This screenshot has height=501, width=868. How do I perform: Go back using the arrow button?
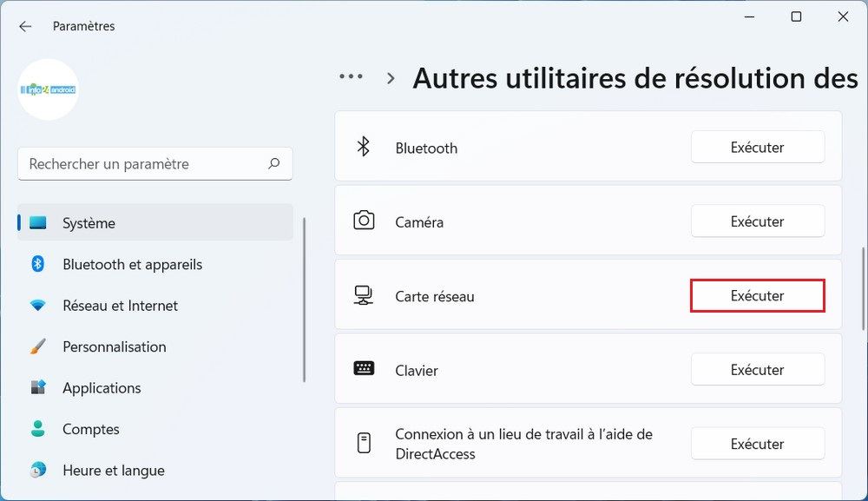click(24, 26)
